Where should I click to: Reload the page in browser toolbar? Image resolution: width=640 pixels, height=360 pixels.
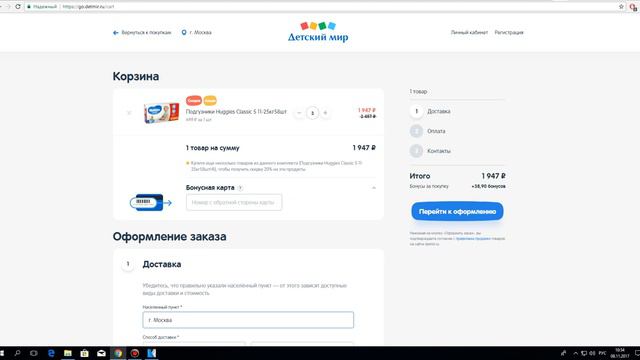[18, 7]
